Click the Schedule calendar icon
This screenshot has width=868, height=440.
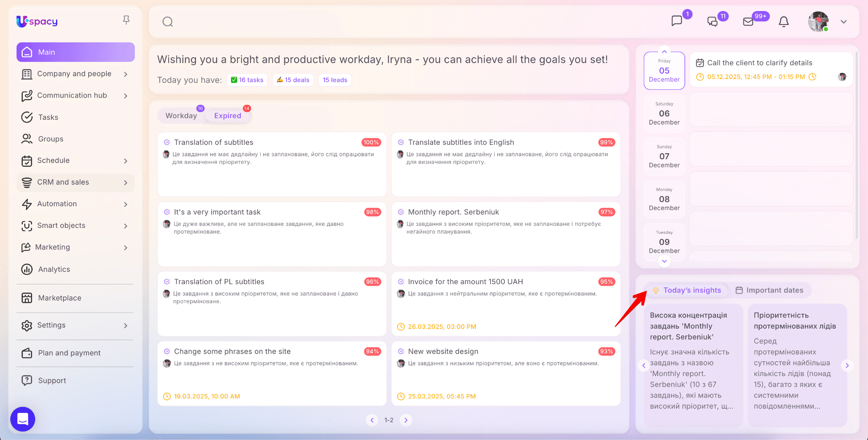coord(27,161)
